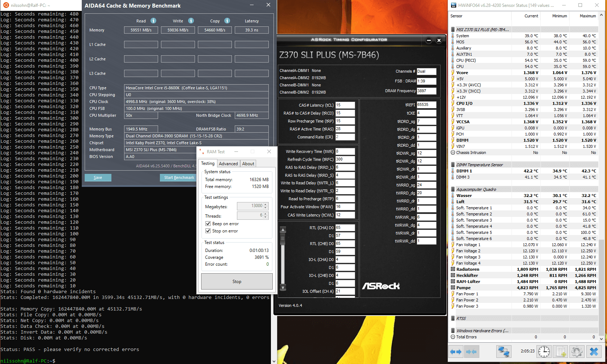This screenshot has height=364, width=607.
Task: Click the Four Activate Window (tFAW) field
Action: [x=345, y=207]
